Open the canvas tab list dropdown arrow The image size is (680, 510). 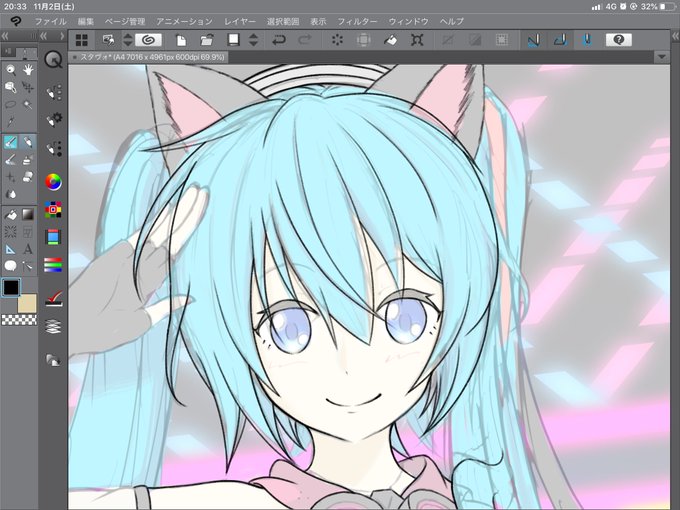(661, 57)
